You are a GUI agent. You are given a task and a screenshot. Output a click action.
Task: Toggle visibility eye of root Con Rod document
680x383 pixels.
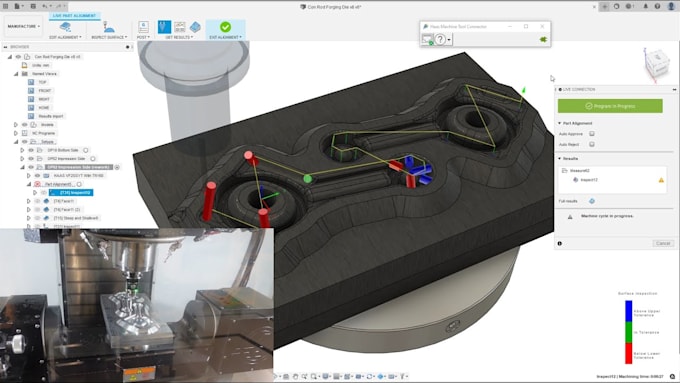pos(18,57)
